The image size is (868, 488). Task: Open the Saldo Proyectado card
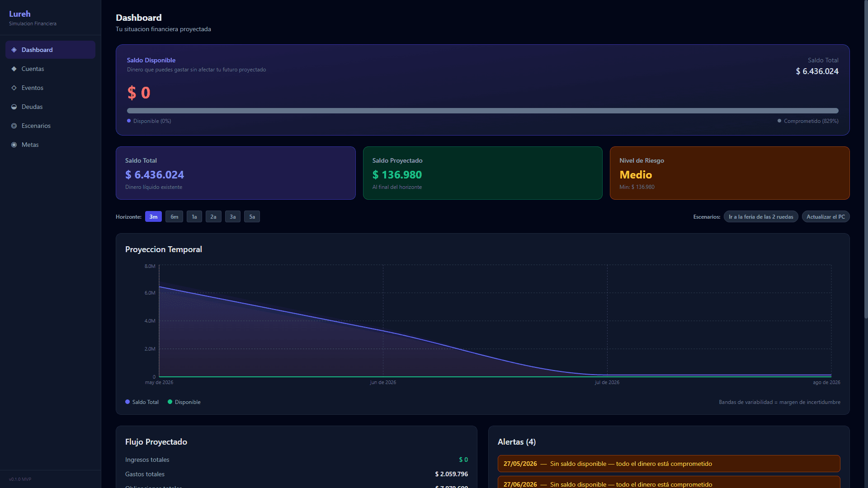click(x=483, y=173)
